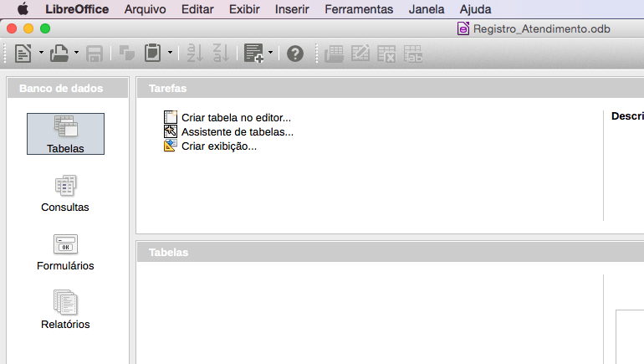Screen dimensions: 644x364
Task: Open the Apple menu
Action: click(x=23, y=8)
